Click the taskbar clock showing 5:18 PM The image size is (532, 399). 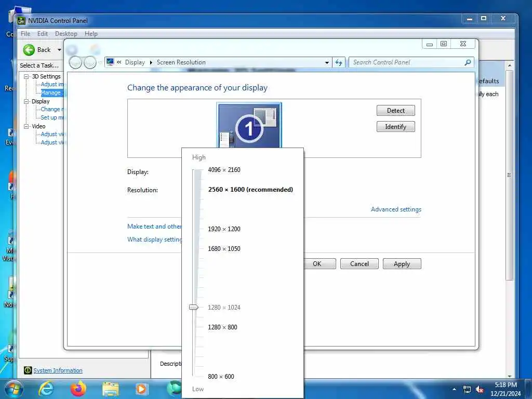(506, 389)
